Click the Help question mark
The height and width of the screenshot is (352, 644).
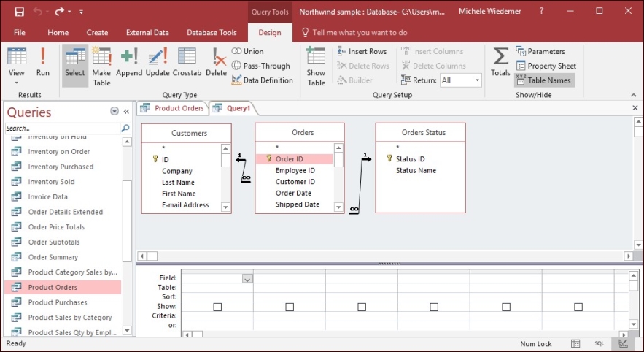[541, 12]
